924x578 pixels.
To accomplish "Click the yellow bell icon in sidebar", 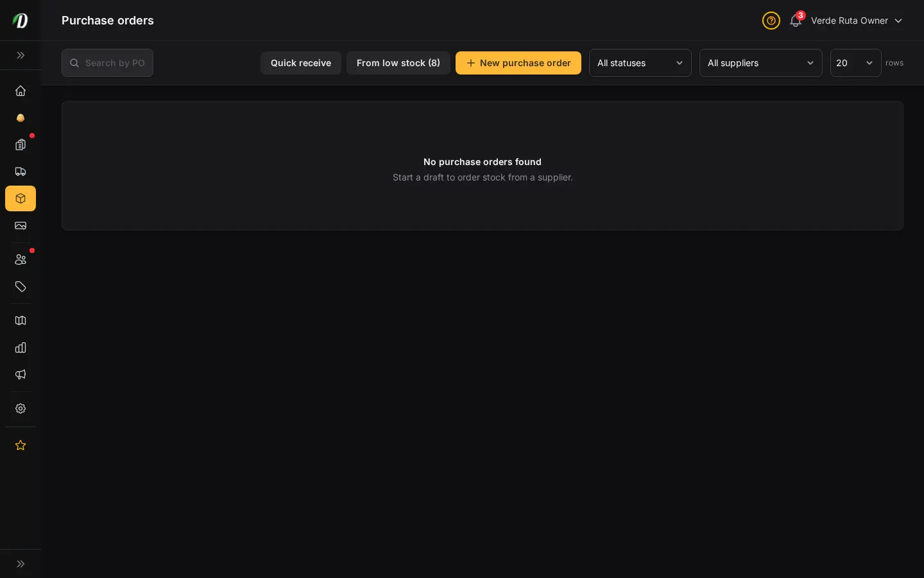I will tap(21, 118).
